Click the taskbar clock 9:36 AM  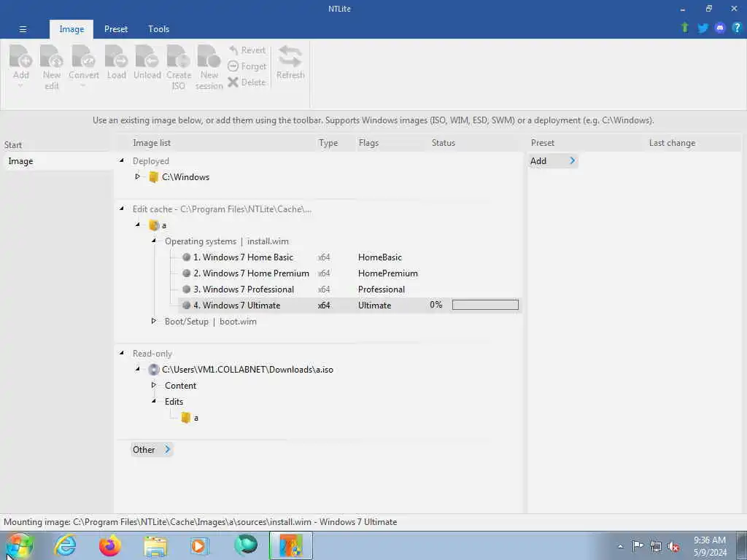709,540
